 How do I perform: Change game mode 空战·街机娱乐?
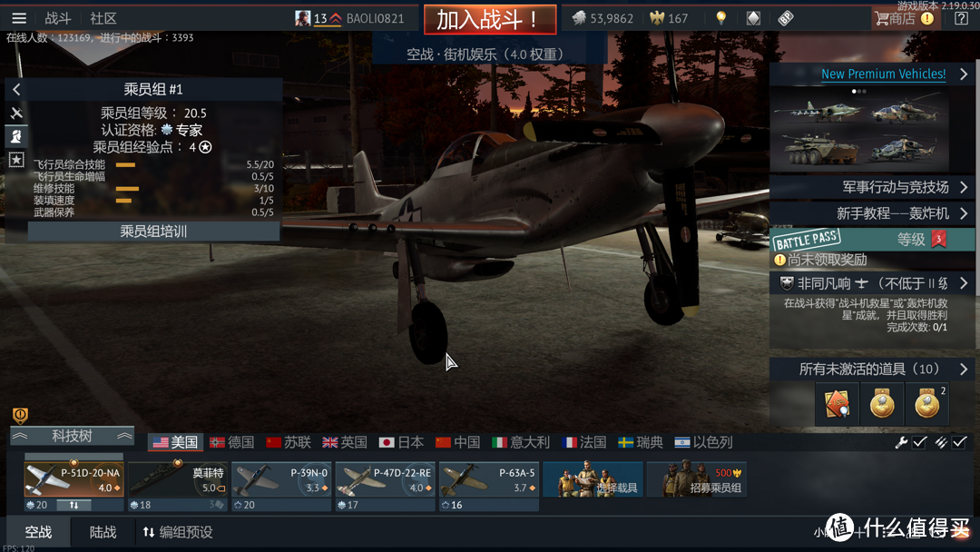pyautogui.click(x=489, y=54)
